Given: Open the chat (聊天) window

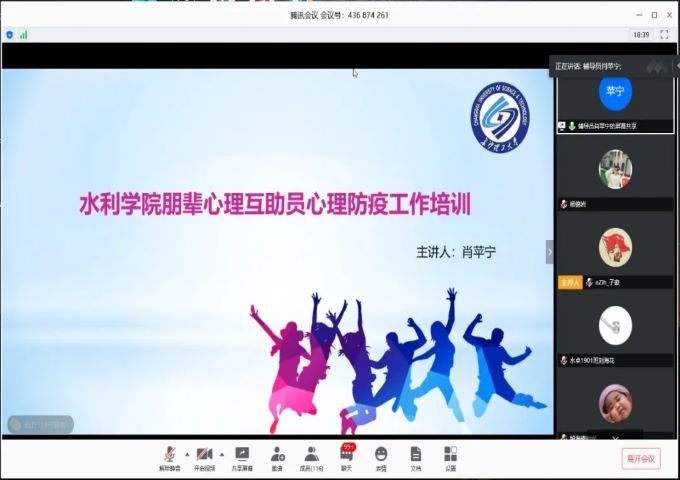Looking at the screenshot, I should pos(347,456).
